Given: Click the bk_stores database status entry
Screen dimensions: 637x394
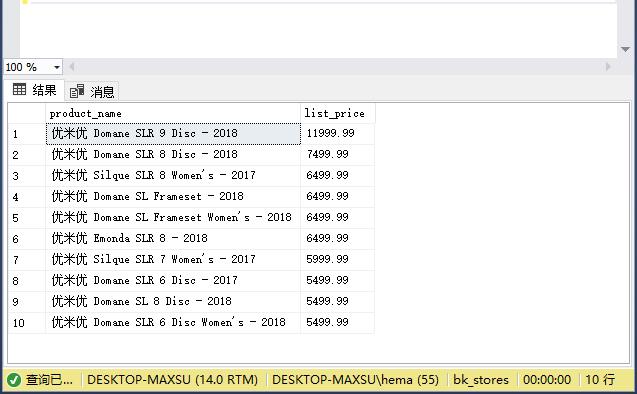Looking at the screenshot, I should point(481,380).
